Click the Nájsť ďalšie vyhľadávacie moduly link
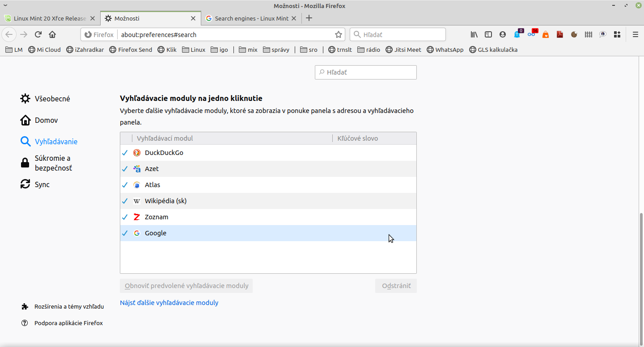 pyautogui.click(x=169, y=302)
